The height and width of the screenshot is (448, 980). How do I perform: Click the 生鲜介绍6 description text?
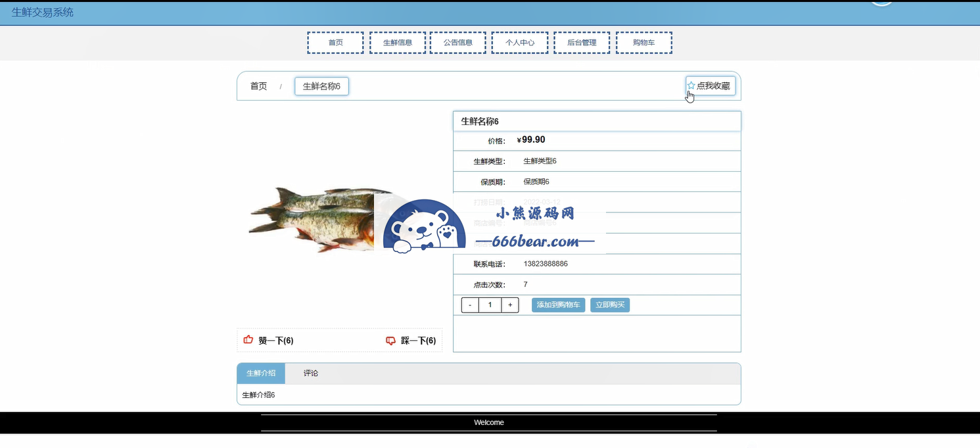pyautogui.click(x=258, y=395)
